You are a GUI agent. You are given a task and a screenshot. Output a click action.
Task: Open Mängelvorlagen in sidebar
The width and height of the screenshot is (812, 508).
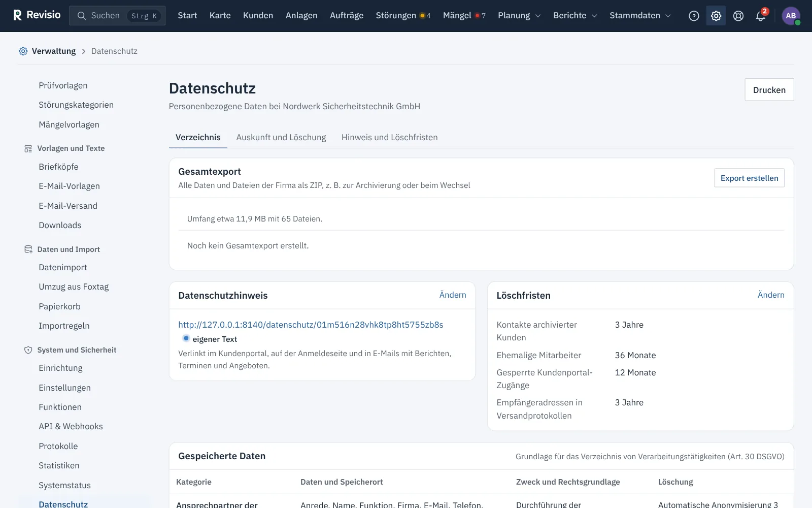click(x=69, y=124)
